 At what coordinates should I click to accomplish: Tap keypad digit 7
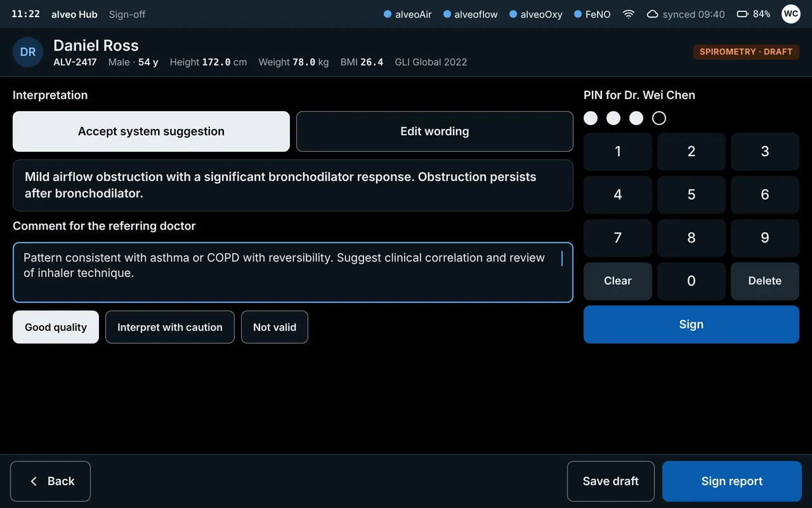tap(618, 237)
